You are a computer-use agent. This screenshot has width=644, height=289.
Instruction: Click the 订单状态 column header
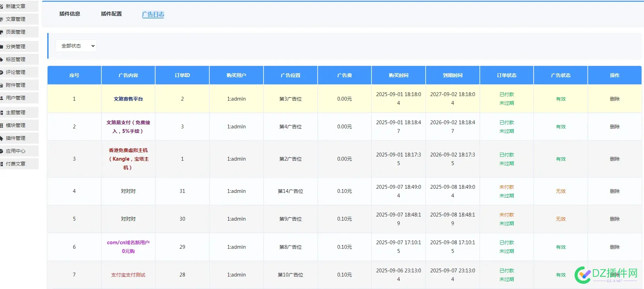[x=507, y=75]
